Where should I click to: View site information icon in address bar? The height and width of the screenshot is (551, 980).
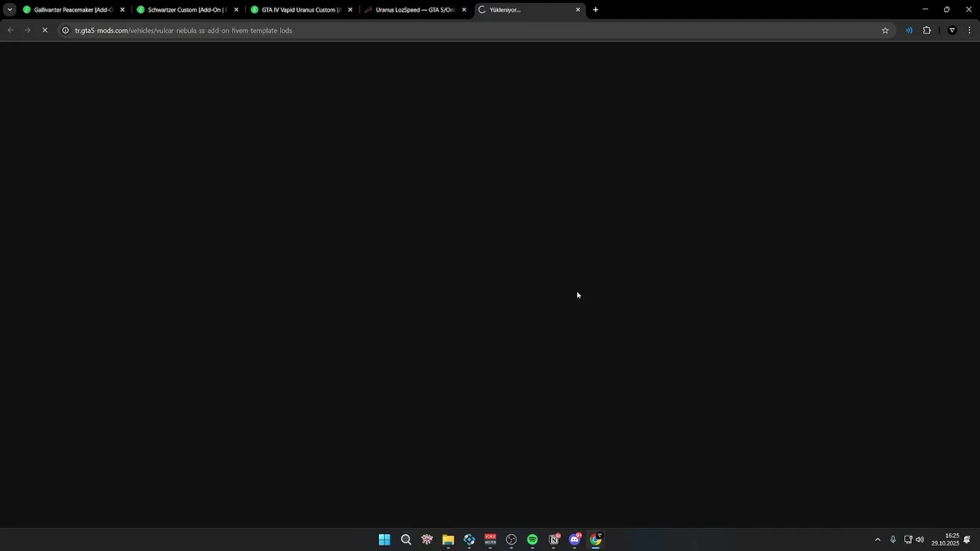pyautogui.click(x=66, y=31)
